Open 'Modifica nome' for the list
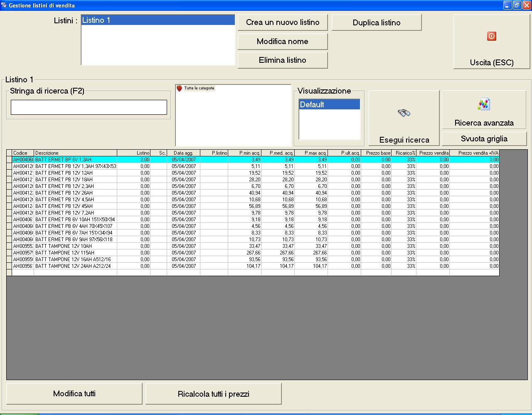The height and width of the screenshot is (415, 532). (x=282, y=42)
